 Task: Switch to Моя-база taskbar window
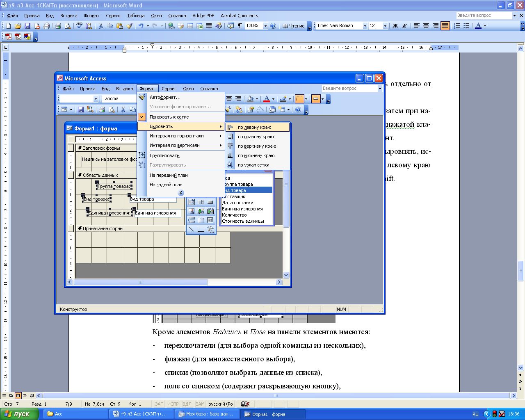pyautogui.click(x=206, y=414)
